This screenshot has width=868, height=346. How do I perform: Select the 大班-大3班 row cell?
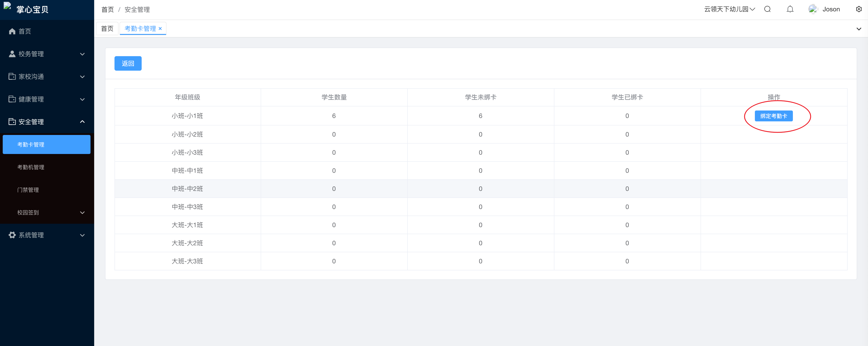tap(187, 261)
